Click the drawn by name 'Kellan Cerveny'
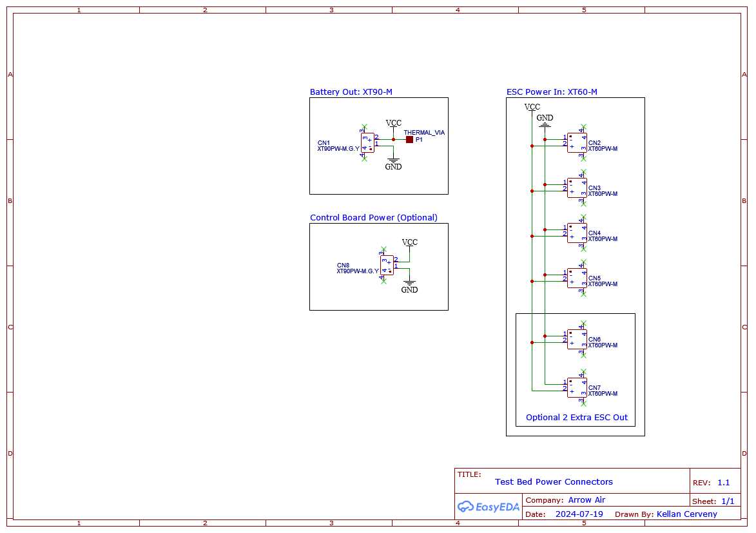The image size is (756, 533). 686,514
